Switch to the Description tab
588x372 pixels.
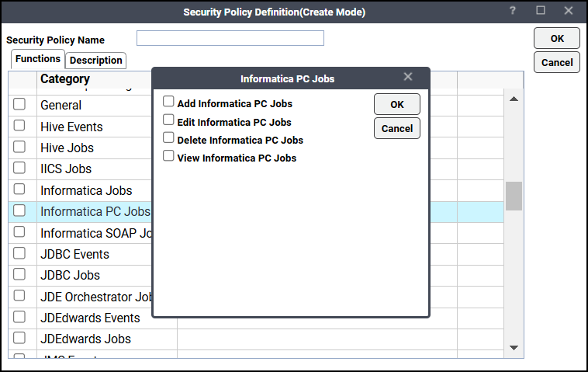(96, 61)
